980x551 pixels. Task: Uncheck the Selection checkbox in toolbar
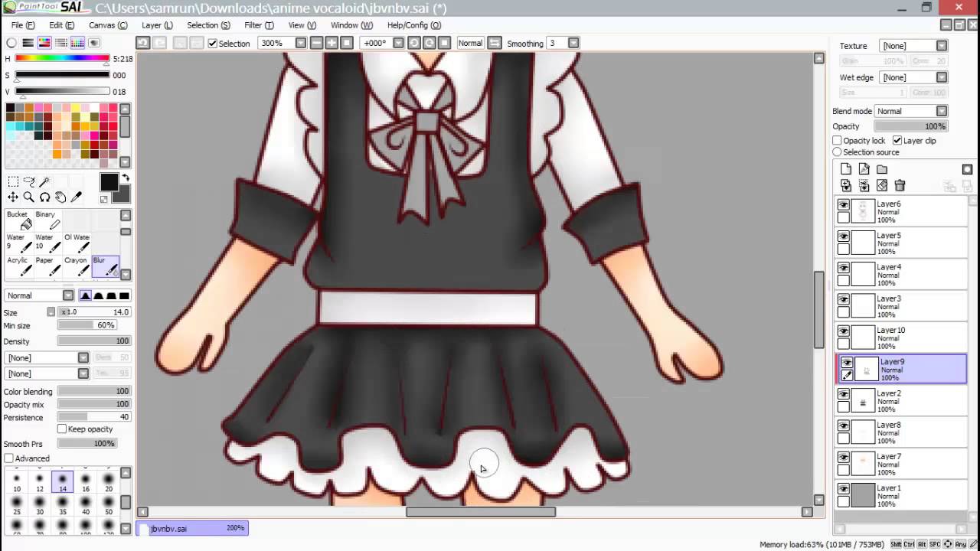click(213, 44)
